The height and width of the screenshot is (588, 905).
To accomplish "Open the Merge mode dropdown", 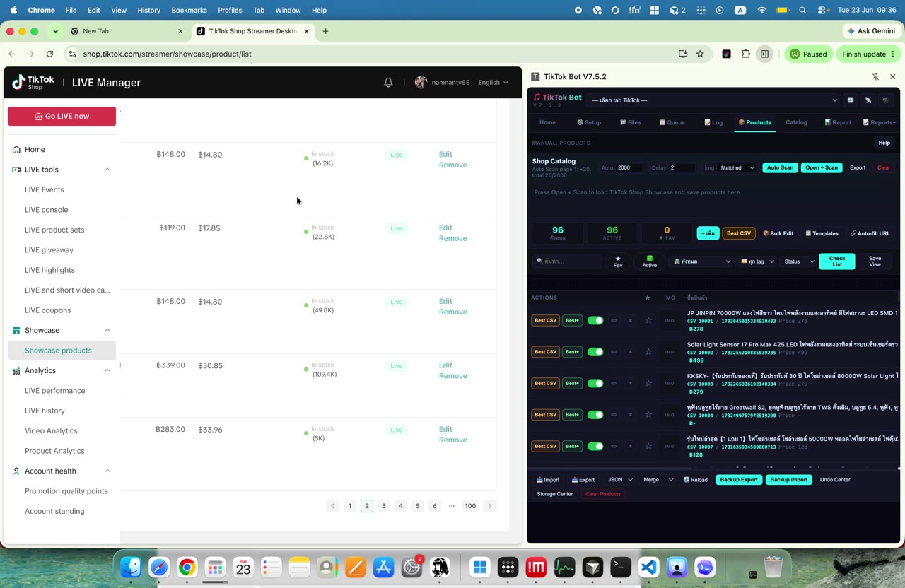I will pos(658,480).
